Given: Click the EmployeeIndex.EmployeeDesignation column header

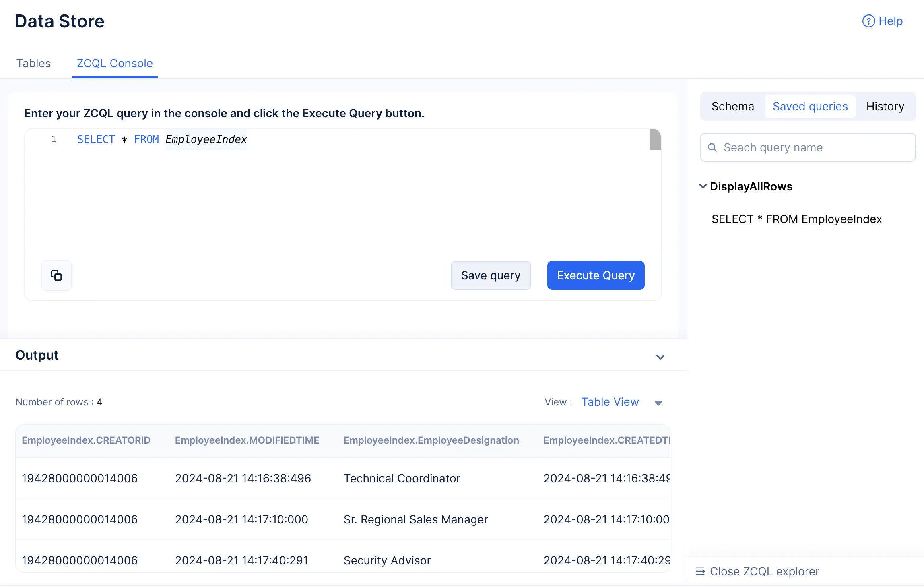Looking at the screenshot, I should pos(431,440).
